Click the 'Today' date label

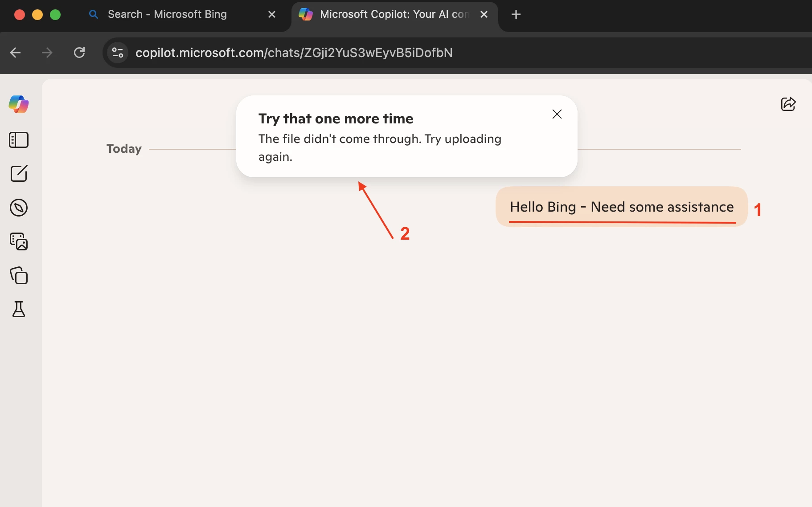coord(124,148)
